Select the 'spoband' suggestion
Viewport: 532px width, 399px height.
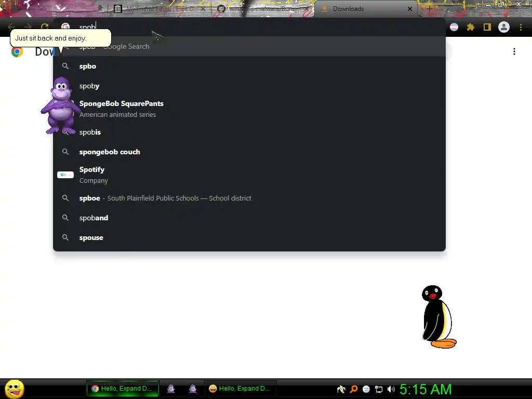[x=249, y=218]
